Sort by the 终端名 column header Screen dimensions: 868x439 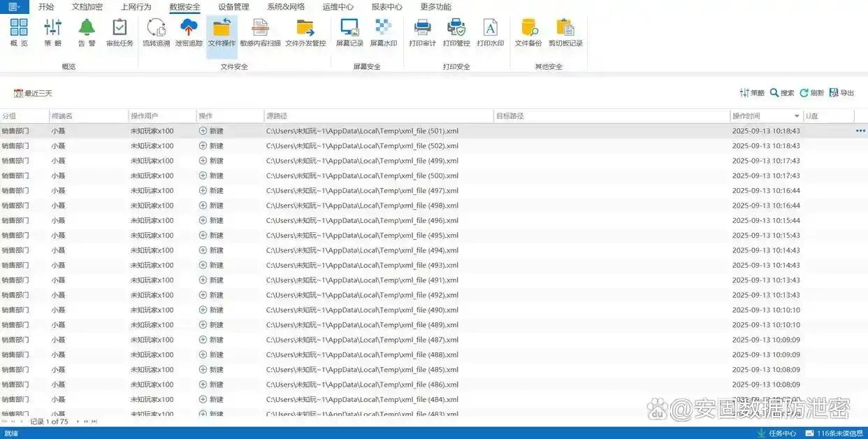[x=89, y=115]
